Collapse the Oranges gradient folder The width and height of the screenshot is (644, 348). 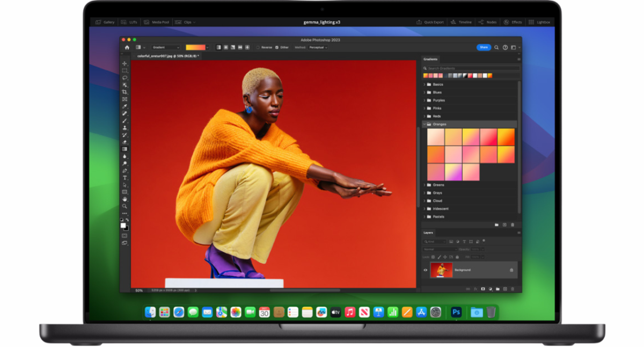425,124
